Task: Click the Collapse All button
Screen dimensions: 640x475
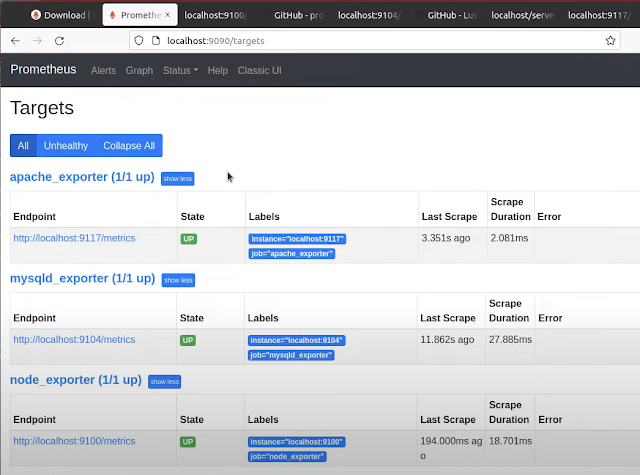Action: point(129,146)
